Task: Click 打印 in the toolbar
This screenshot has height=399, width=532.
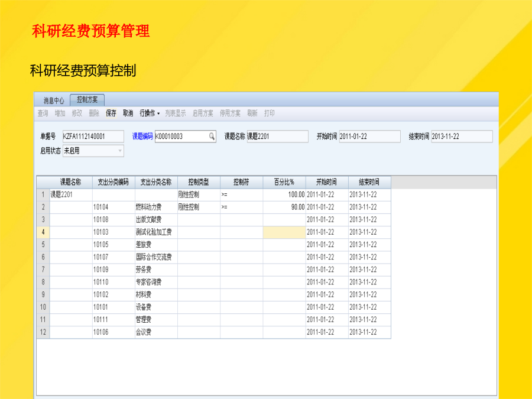Action: coord(269,113)
